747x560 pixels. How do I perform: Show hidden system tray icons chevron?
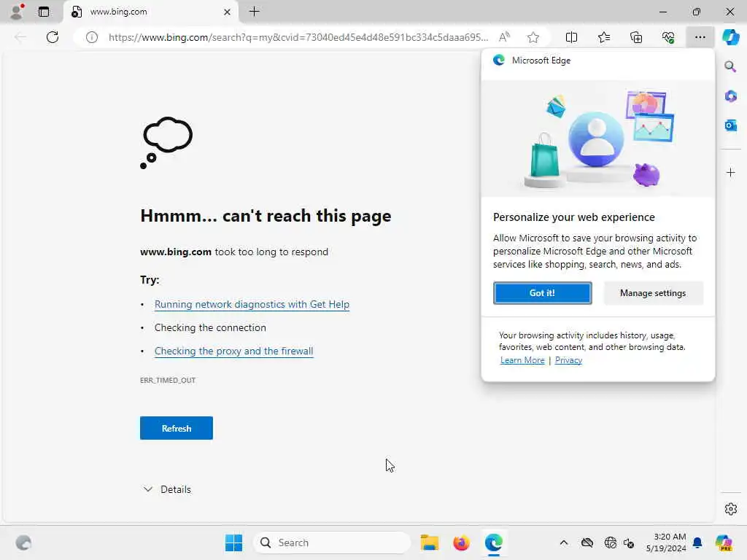pyautogui.click(x=564, y=542)
